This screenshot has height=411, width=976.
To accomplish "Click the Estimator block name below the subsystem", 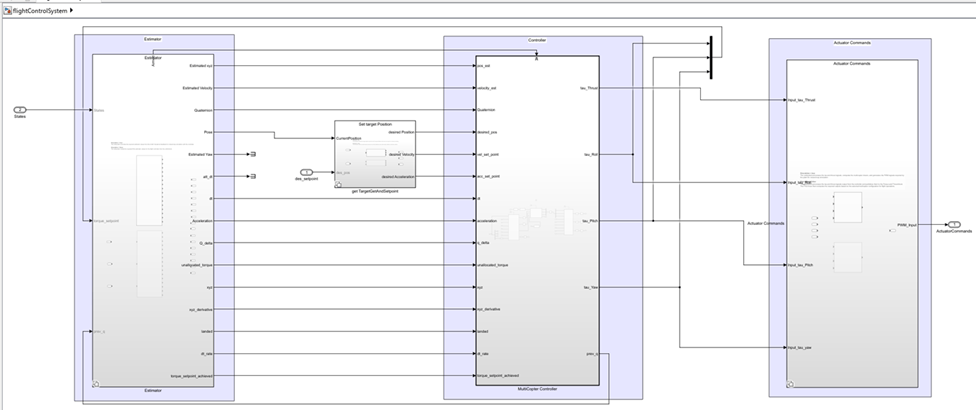I will click(153, 390).
